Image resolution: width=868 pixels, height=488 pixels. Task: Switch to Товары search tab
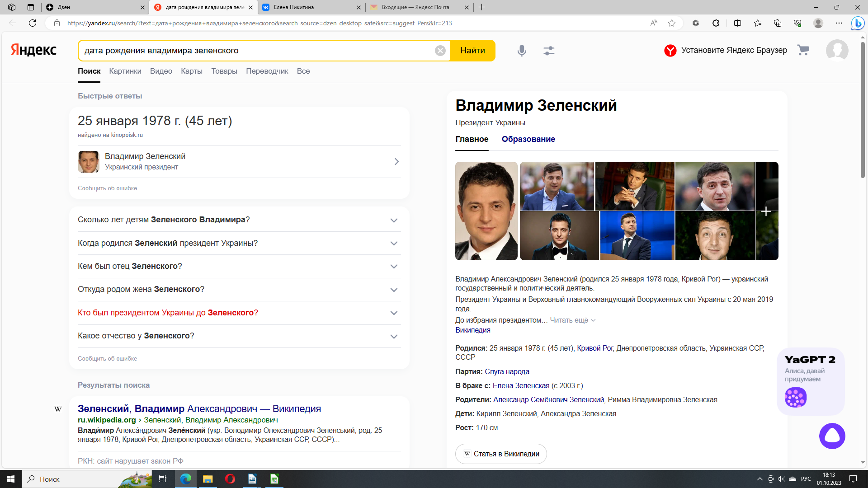tap(224, 71)
